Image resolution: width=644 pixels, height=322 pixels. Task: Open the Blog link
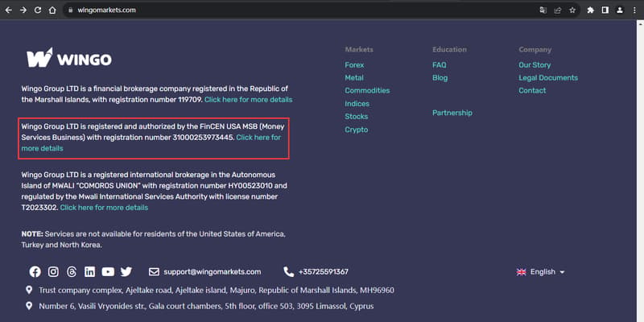click(440, 77)
